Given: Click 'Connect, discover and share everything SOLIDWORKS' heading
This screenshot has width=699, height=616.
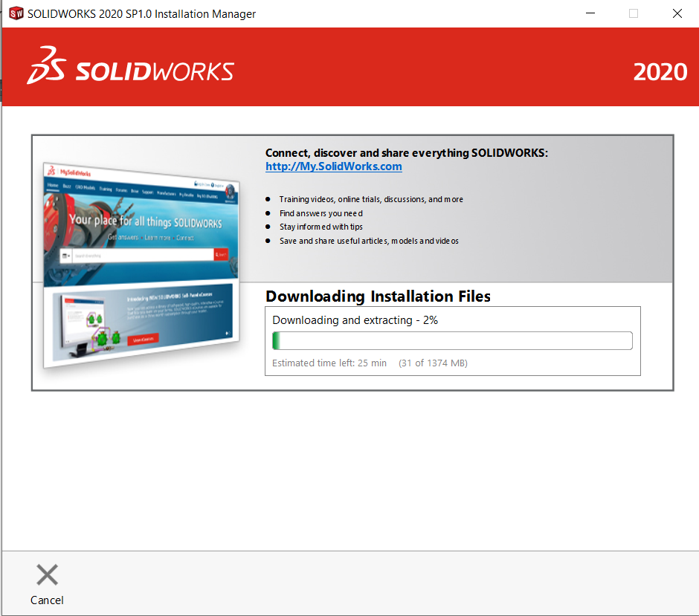Looking at the screenshot, I should pyautogui.click(x=407, y=153).
